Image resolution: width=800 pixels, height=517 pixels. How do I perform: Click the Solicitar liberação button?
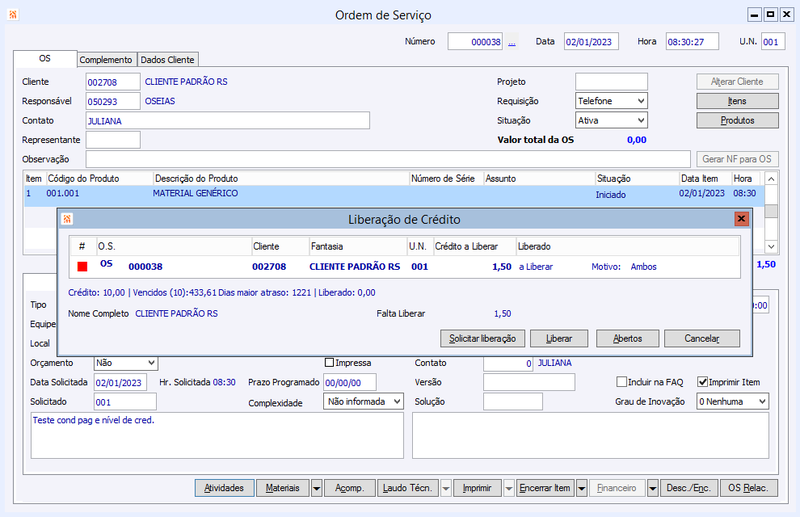(482, 339)
